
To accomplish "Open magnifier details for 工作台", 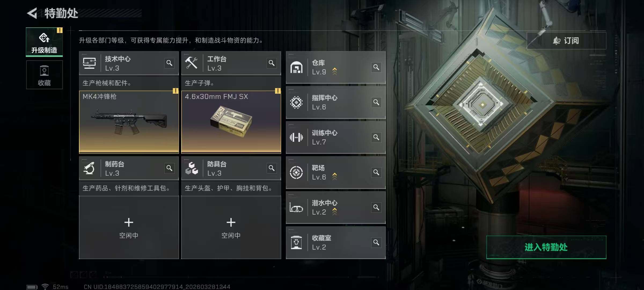I will coord(272,63).
